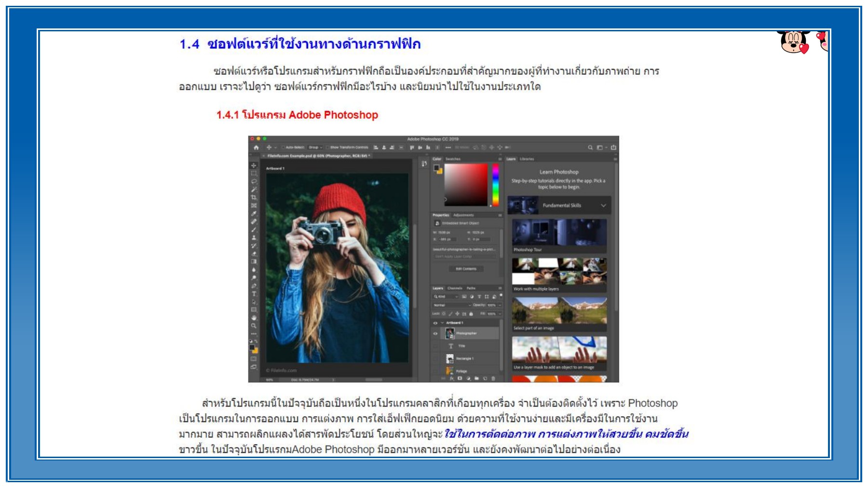This screenshot has height=488, width=868.
Task: Enable Show Transform Controls
Action: pyautogui.click(x=327, y=148)
